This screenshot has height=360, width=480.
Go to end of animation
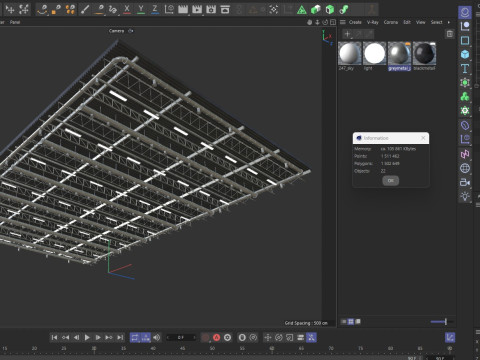(120, 337)
